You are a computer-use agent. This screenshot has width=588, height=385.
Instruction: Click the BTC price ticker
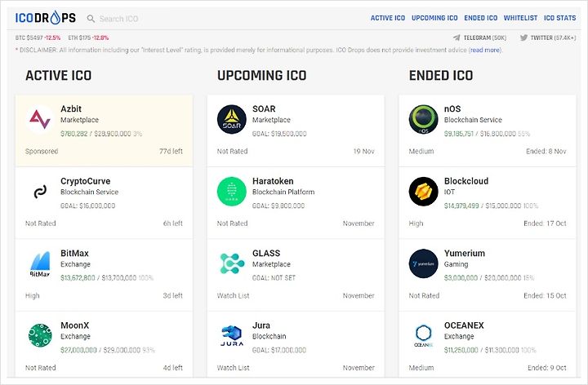pos(38,38)
